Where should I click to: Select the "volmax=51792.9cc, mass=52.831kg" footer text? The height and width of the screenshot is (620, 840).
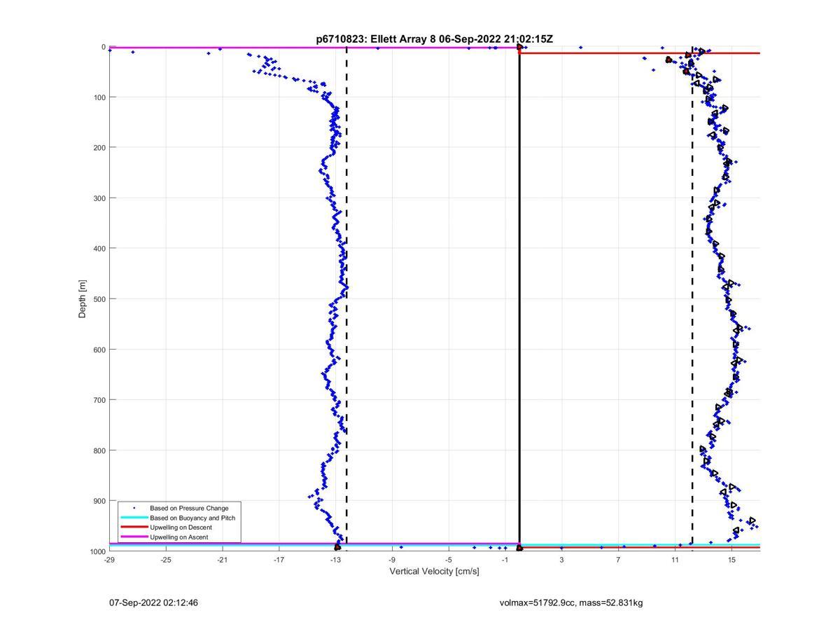pos(571,602)
